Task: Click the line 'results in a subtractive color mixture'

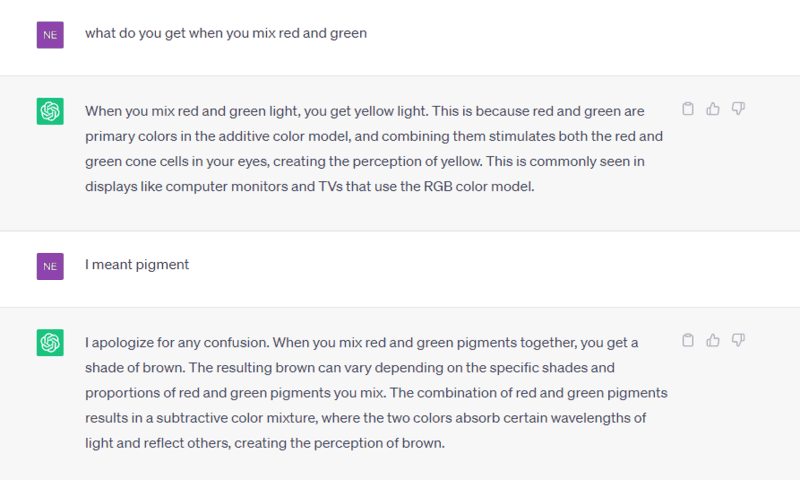Action: (365, 418)
